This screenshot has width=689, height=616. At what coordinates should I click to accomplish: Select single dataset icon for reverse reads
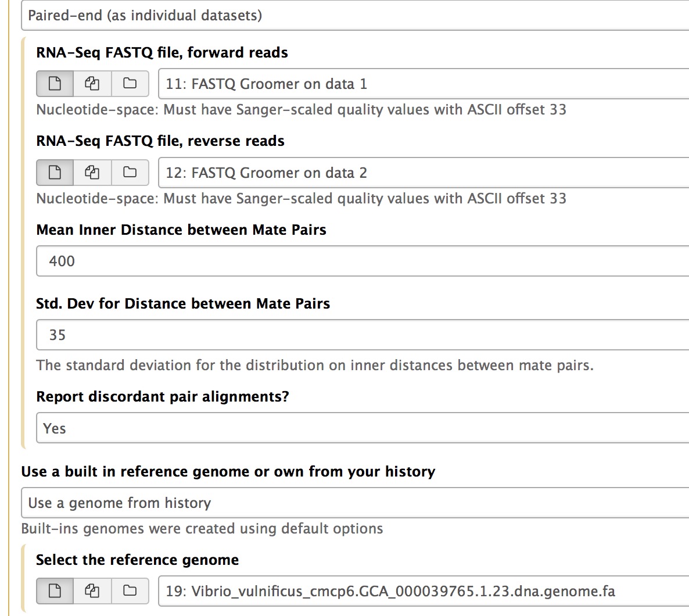pos(55,173)
